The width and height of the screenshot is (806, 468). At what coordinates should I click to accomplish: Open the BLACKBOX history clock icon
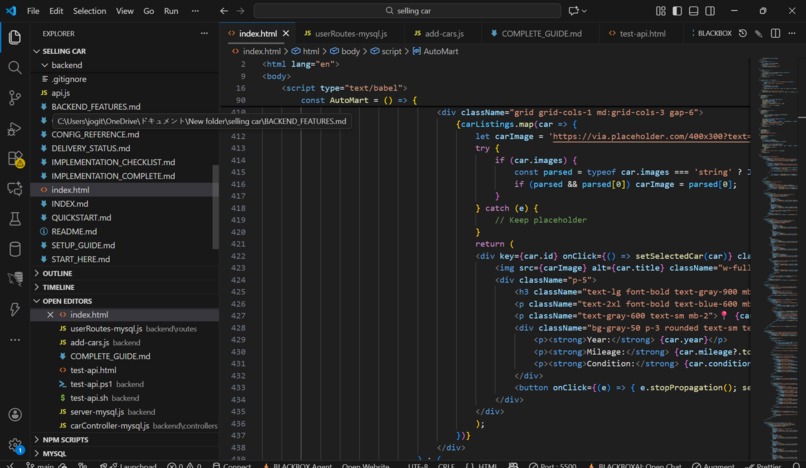[x=743, y=33]
